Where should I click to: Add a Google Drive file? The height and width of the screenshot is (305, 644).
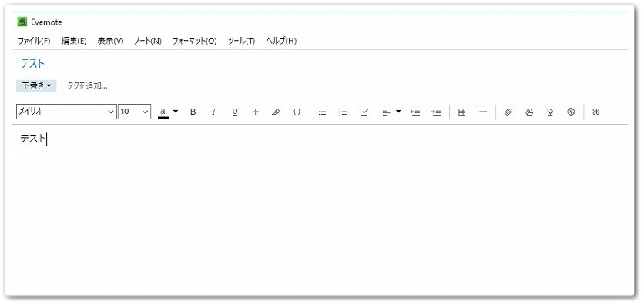pos(529,112)
